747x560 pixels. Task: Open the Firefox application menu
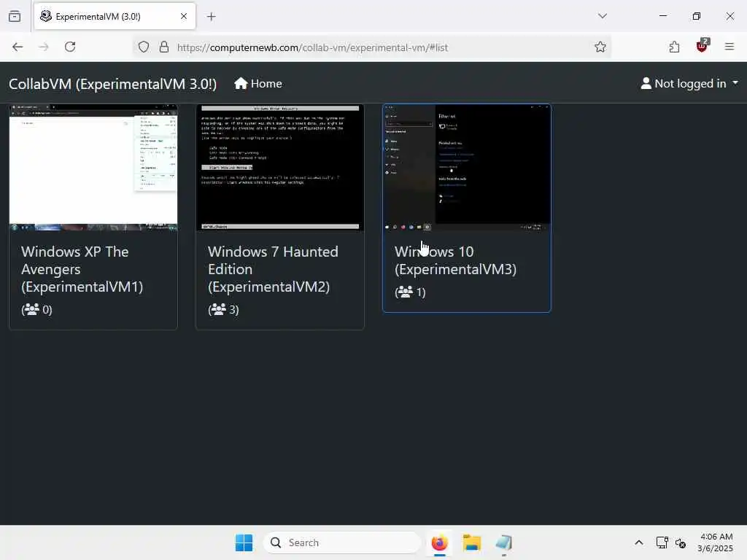[729, 47]
